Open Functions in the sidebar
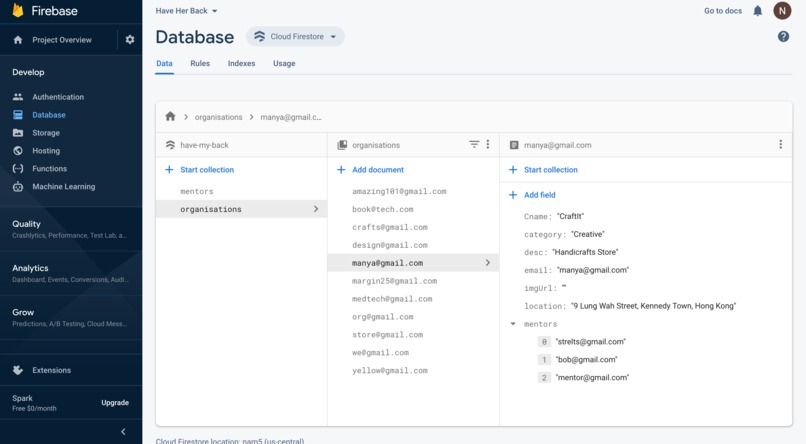 tap(49, 169)
